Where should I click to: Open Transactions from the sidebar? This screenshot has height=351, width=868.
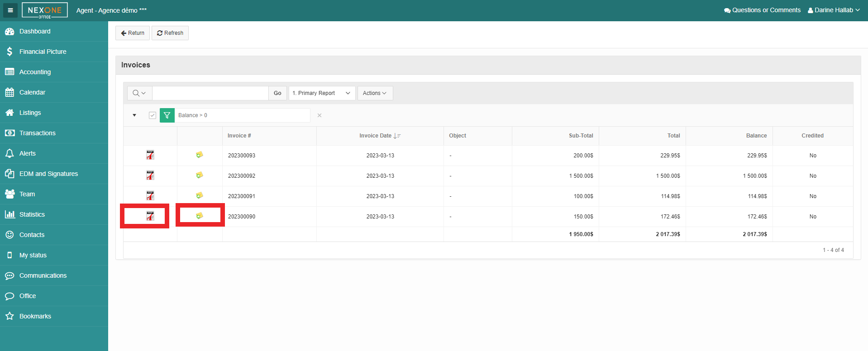(x=37, y=133)
